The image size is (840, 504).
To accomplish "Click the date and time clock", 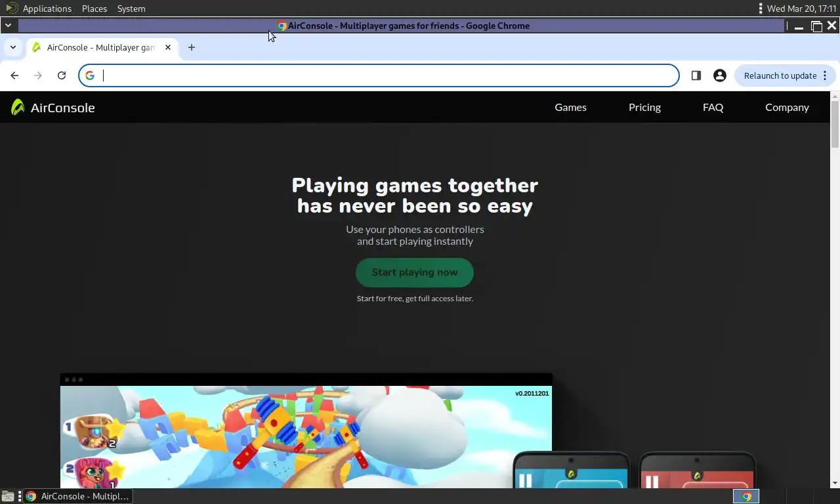I will coord(802,9).
